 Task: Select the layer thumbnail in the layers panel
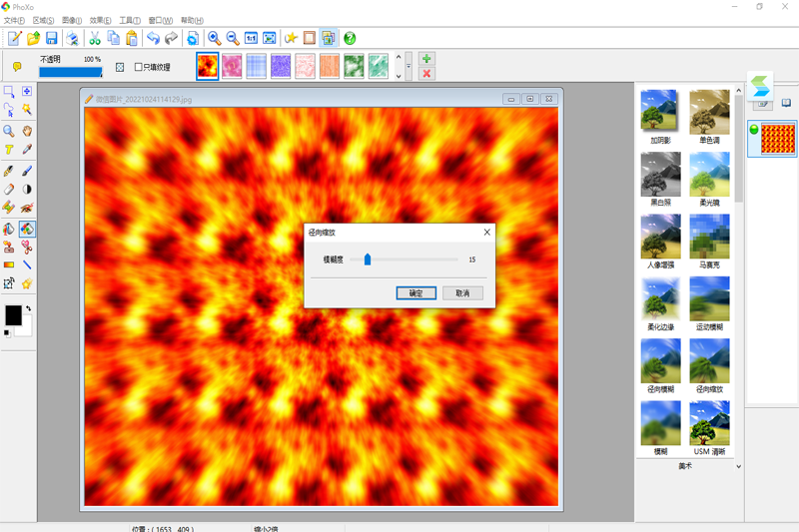tap(778, 139)
